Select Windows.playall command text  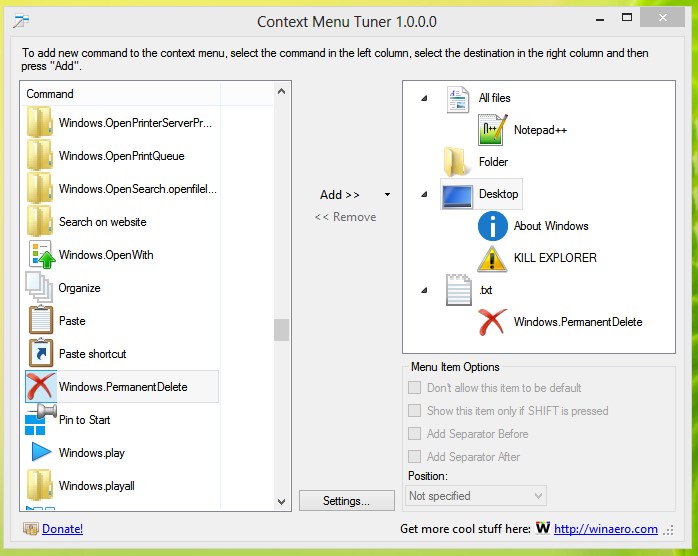(97, 486)
